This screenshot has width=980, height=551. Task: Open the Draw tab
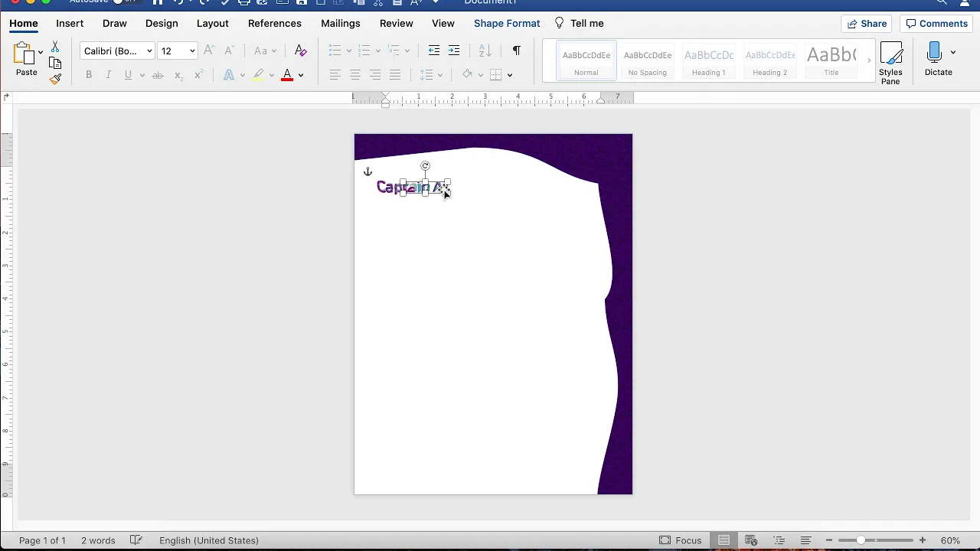click(x=115, y=24)
